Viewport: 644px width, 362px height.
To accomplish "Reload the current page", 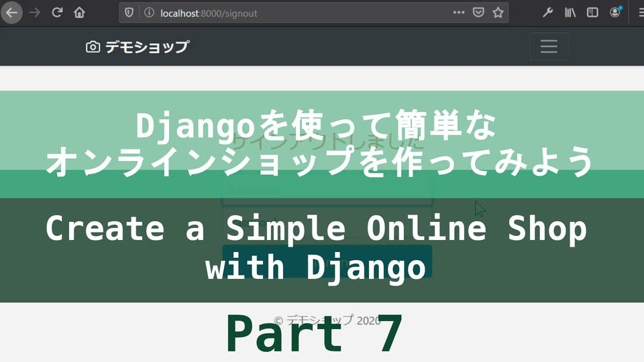I will click(x=57, y=13).
